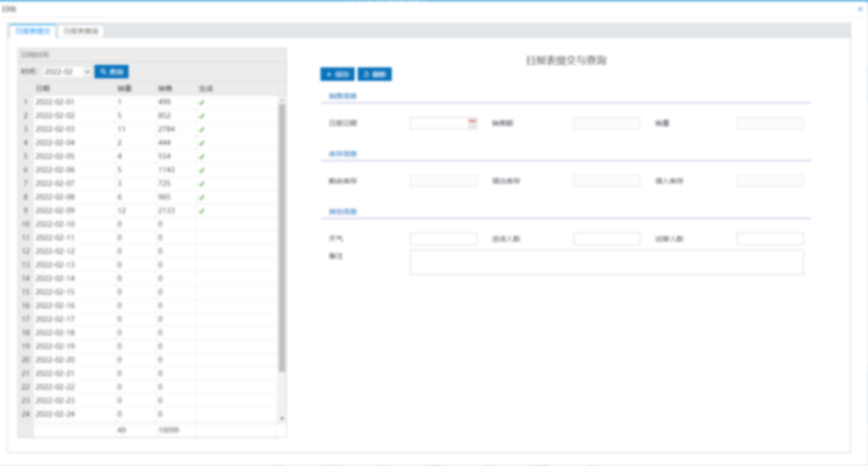Open the calendar picker for 日报日期
868x466 pixels.
tap(472, 123)
